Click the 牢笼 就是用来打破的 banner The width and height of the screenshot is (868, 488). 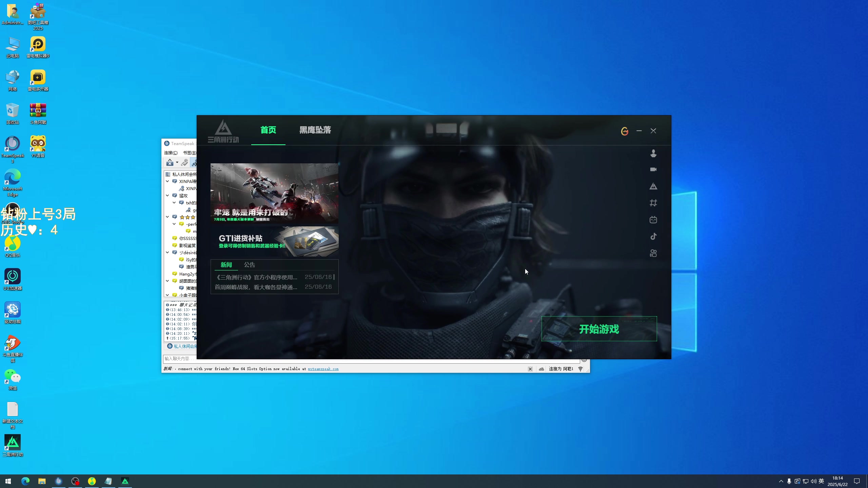tap(274, 194)
